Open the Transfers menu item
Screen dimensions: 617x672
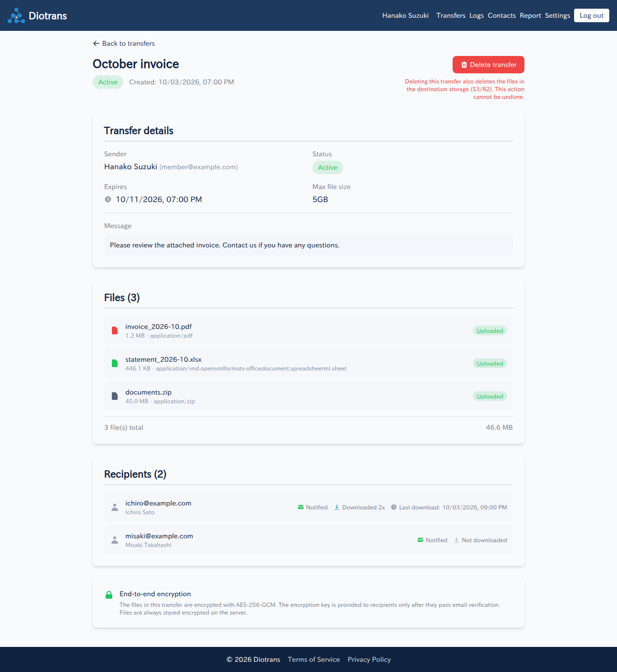click(451, 15)
